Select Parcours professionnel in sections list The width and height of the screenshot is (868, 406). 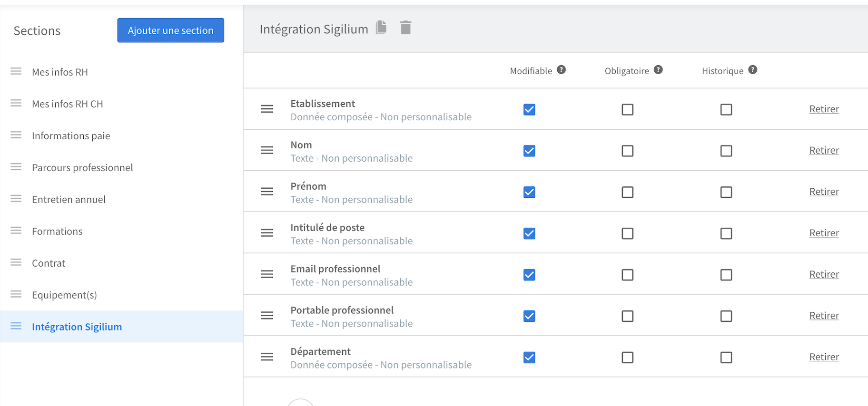pos(82,168)
